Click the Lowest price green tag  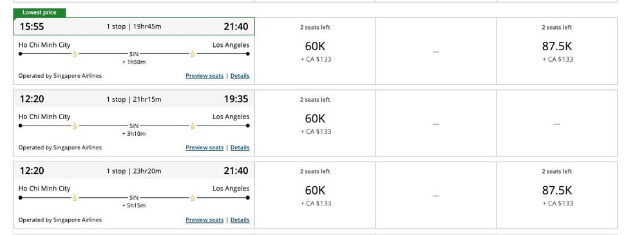(x=39, y=13)
